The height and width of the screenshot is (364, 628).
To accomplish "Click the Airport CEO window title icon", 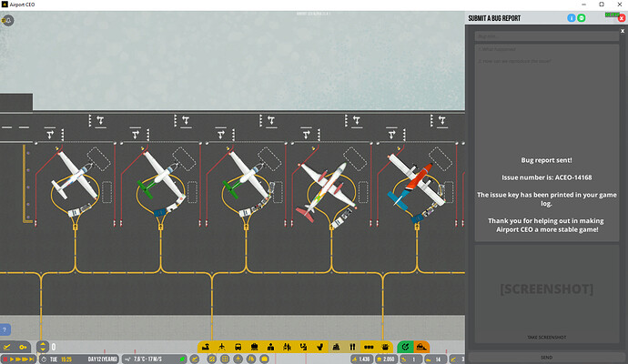I will pos(5,5).
